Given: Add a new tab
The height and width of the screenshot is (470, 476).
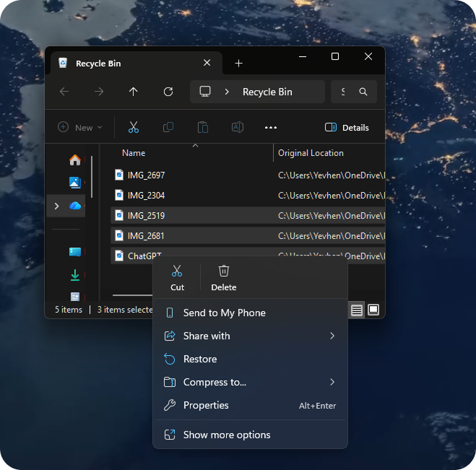Looking at the screenshot, I should click(239, 64).
